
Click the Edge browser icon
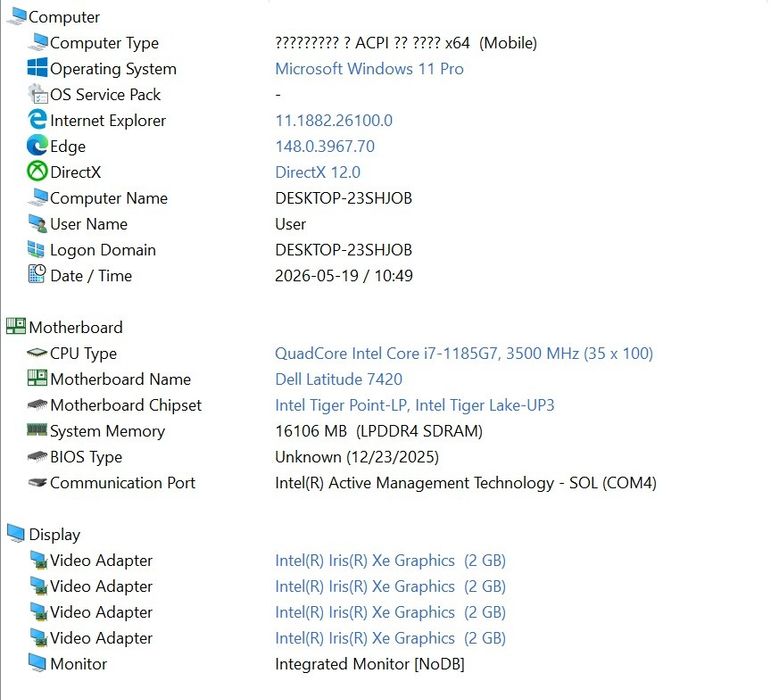click(37, 146)
